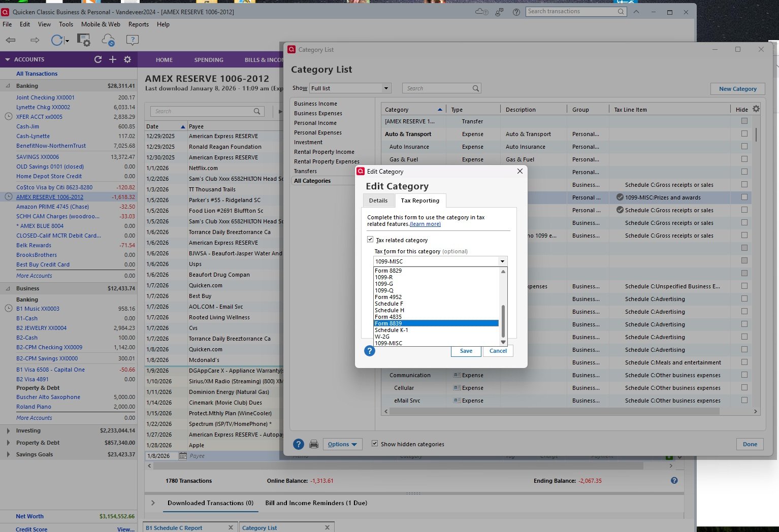Open account settings gear in Accounts bar

click(x=127, y=59)
